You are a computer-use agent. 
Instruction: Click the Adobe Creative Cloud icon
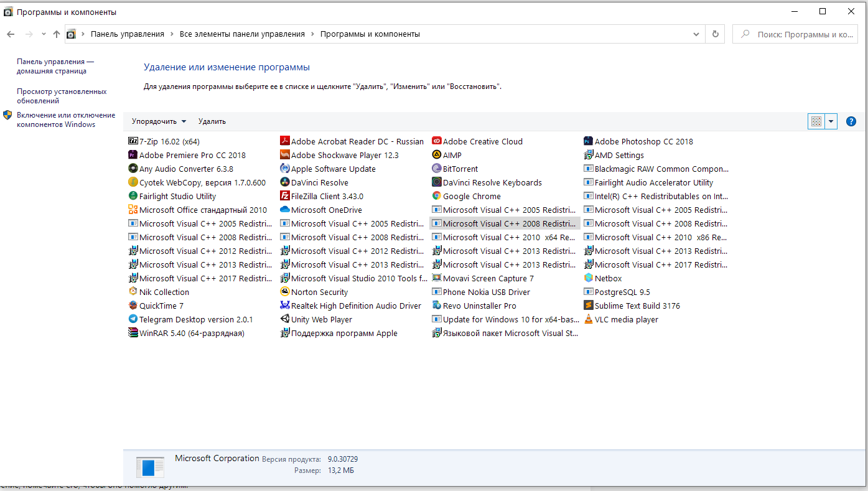pyautogui.click(x=436, y=141)
